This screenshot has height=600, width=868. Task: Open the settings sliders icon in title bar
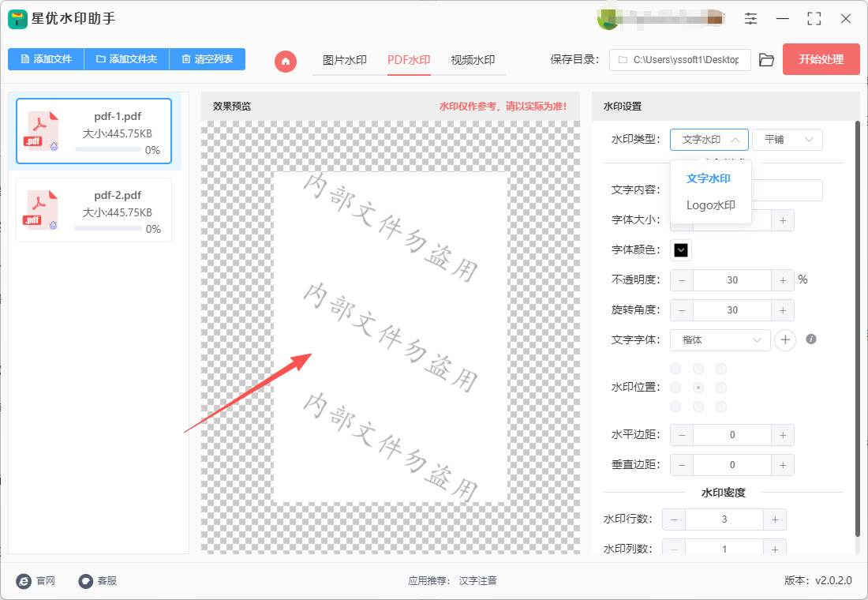coord(750,19)
